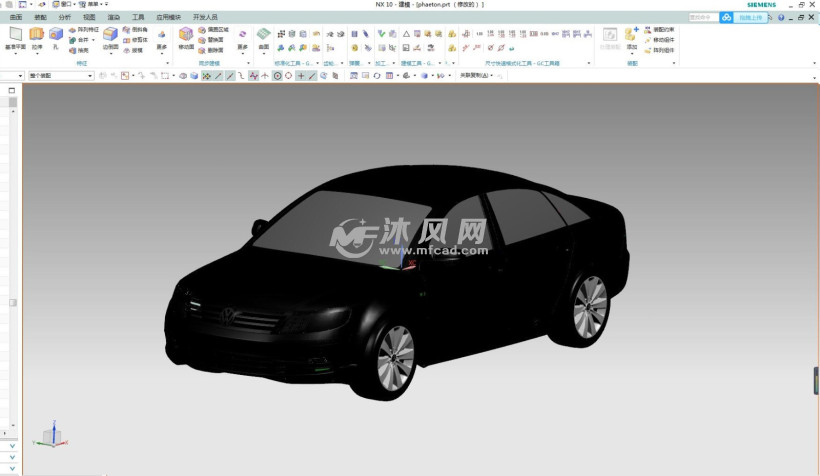Expand the Synchronous Modeling (同步建模) group arrow
820x476 pixels.
248,63
